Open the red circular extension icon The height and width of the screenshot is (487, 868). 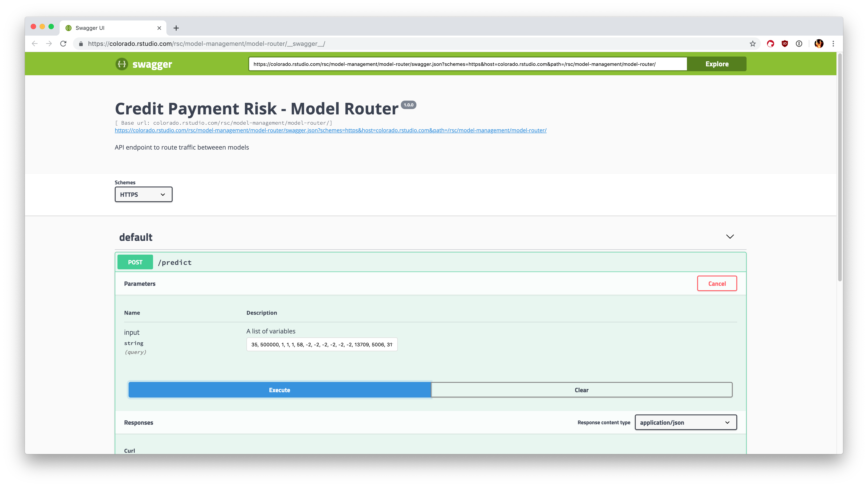[770, 43]
